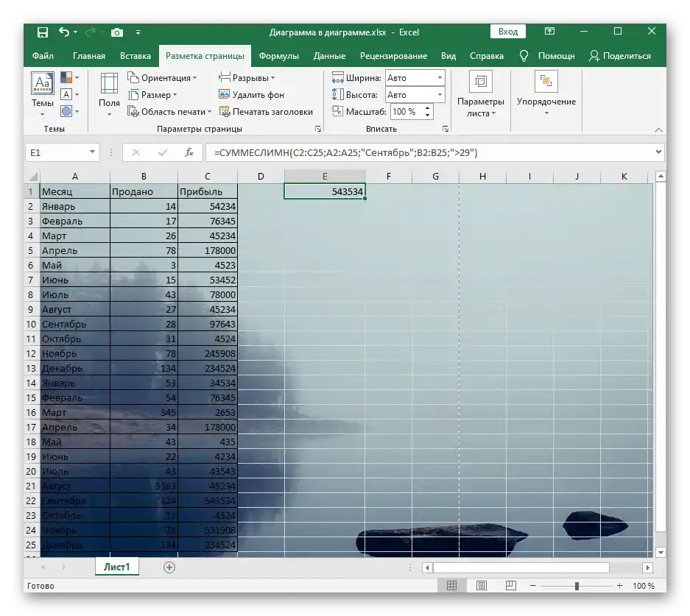
Task: Switch to Normal view in status bar
Action: 451,585
